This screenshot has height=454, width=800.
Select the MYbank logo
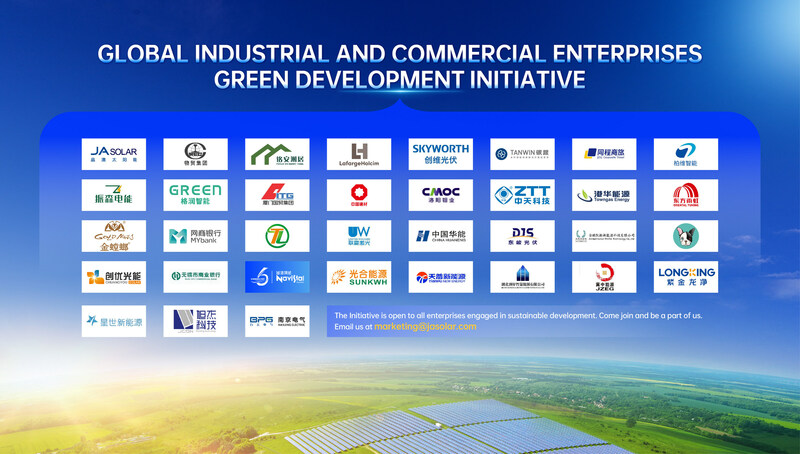tap(195, 236)
